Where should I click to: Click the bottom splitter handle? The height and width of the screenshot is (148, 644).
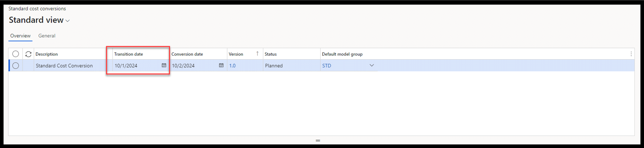pos(318,141)
